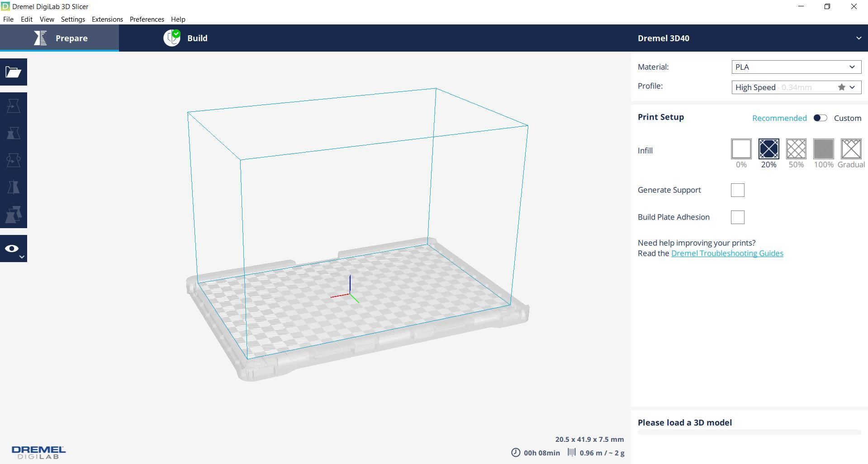This screenshot has height=464, width=868.
Task: Open the Profile High Speed dropdown
Action: [x=796, y=87]
